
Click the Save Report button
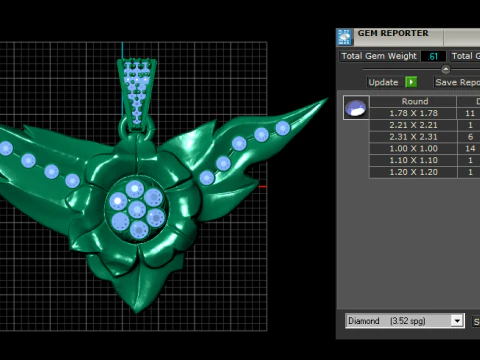pos(457,82)
